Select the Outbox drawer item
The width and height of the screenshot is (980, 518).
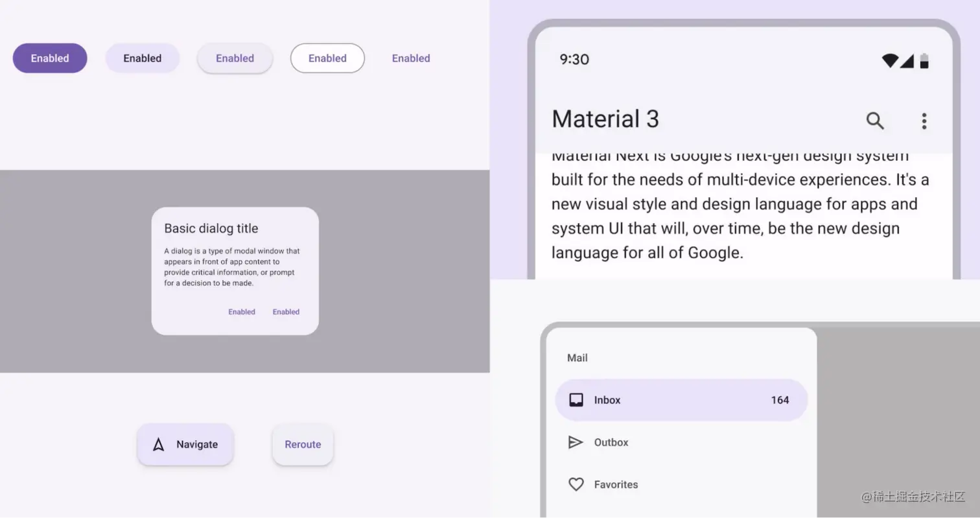681,442
